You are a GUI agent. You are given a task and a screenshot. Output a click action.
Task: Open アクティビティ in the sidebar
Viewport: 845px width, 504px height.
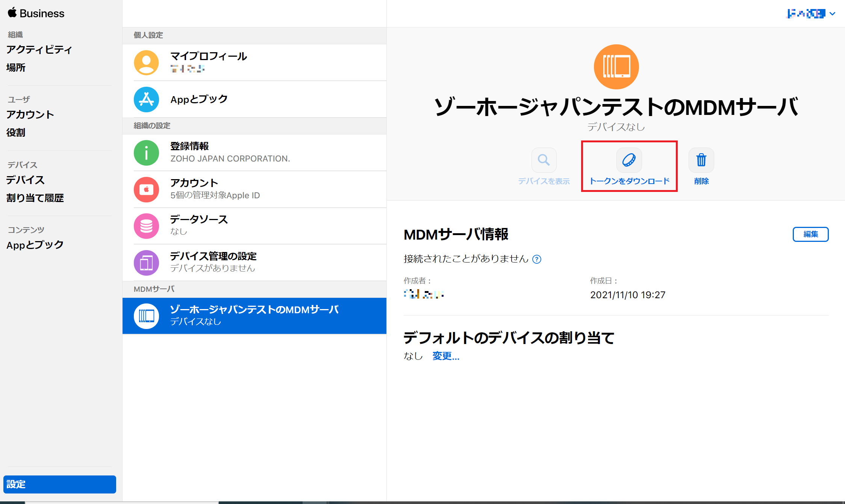pos(39,50)
